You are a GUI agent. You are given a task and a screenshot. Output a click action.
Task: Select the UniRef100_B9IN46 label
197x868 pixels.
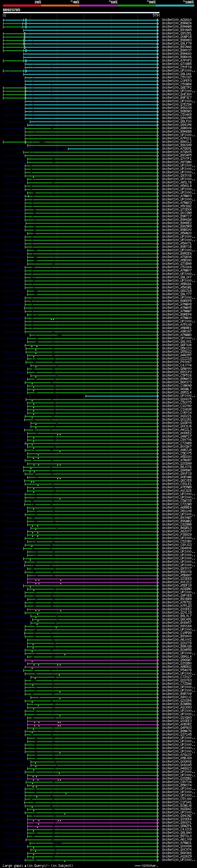coord(177,47)
